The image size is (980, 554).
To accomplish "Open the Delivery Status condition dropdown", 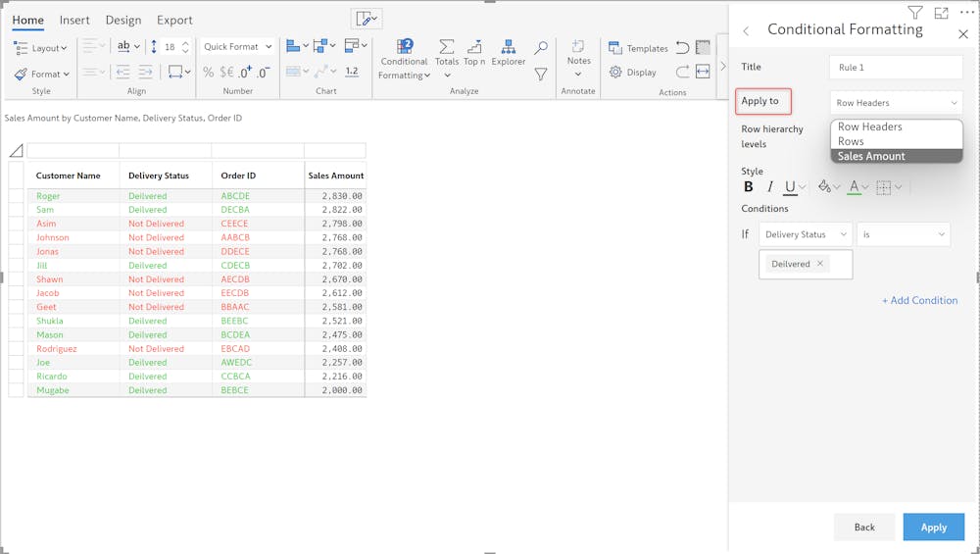I will [x=805, y=235].
